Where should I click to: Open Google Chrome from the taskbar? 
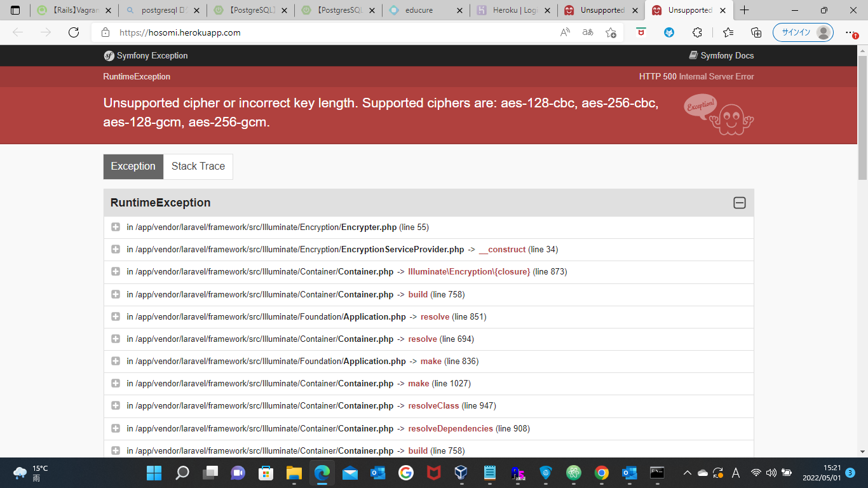click(601, 473)
